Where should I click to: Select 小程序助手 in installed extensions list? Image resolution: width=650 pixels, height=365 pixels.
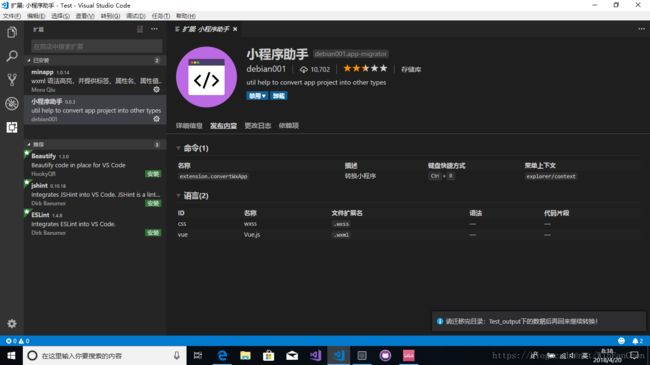point(95,110)
